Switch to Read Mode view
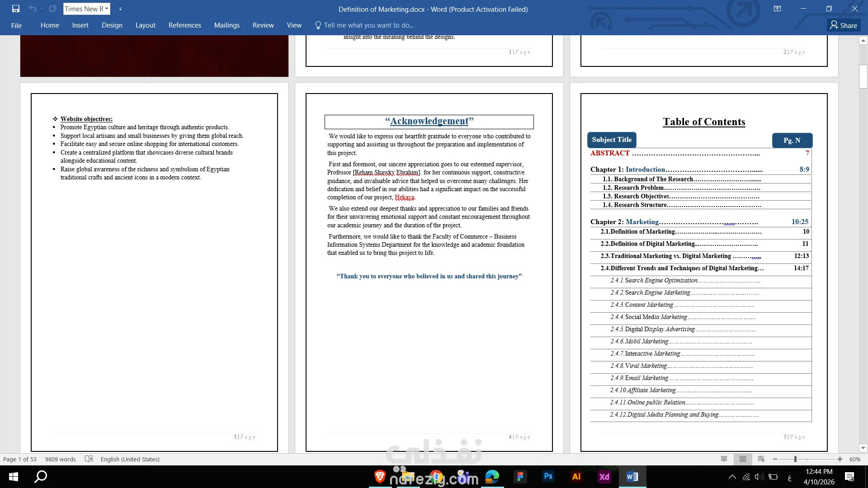This screenshot has height=488, width=868. (x=724, y=459)
